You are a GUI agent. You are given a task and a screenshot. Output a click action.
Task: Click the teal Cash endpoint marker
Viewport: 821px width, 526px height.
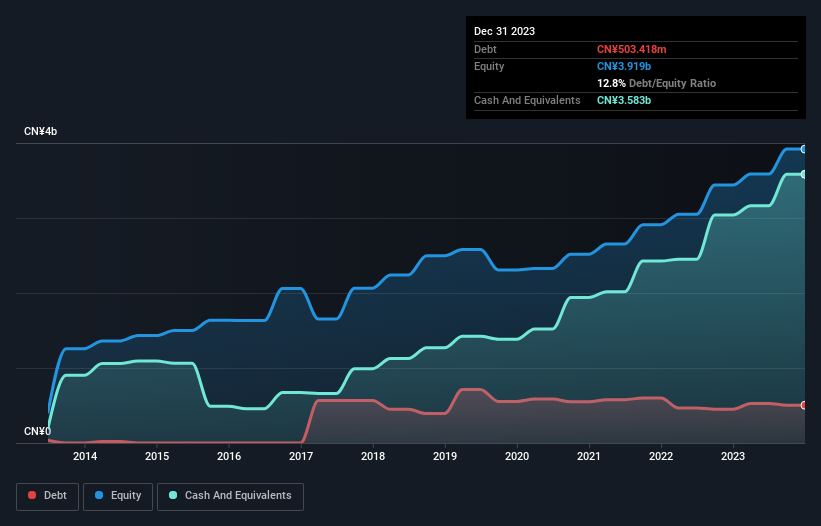[x=804, y=174]
